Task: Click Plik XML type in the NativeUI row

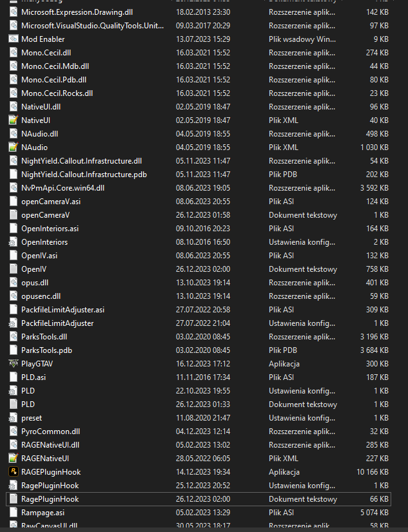Action: [284, 120]
